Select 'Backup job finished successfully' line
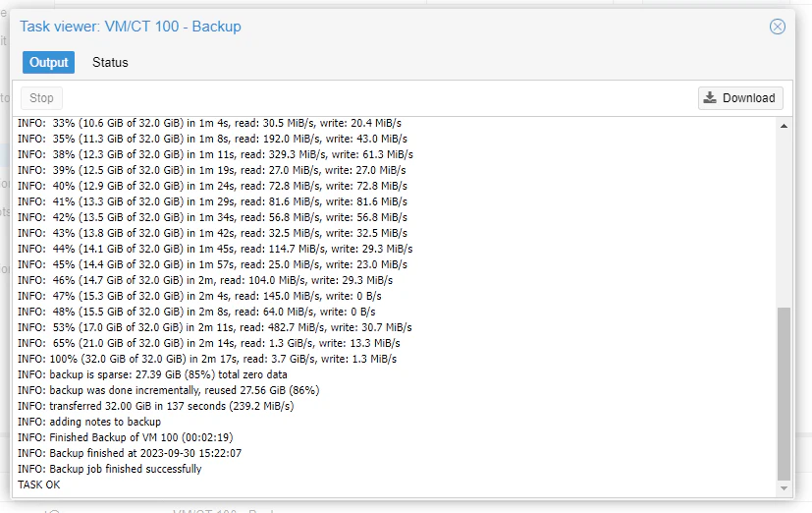The width and height of the screenshot is (812, 513). click(x=110, y=469)
